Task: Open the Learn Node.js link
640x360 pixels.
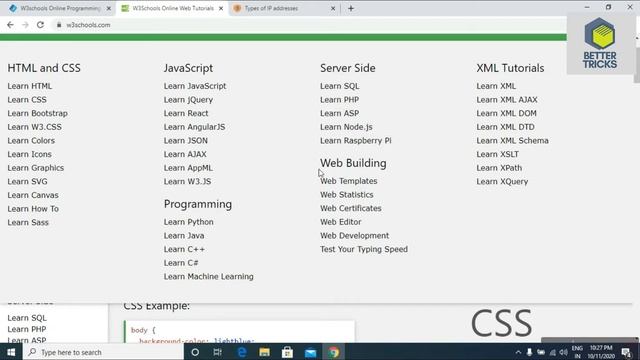Action: pyautogui.click(x=346, y=127)
